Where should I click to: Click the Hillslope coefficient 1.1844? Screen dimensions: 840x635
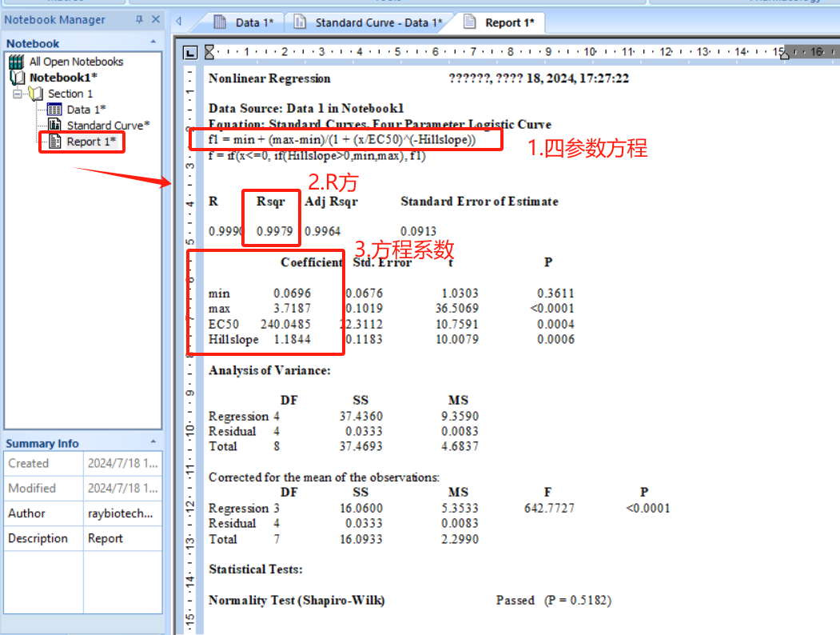[292, 340]
